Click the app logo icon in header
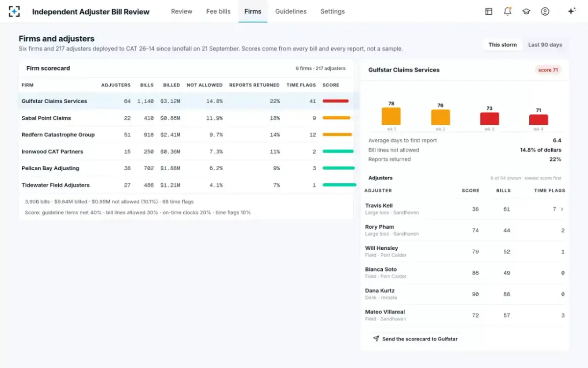 pos(14,11)
